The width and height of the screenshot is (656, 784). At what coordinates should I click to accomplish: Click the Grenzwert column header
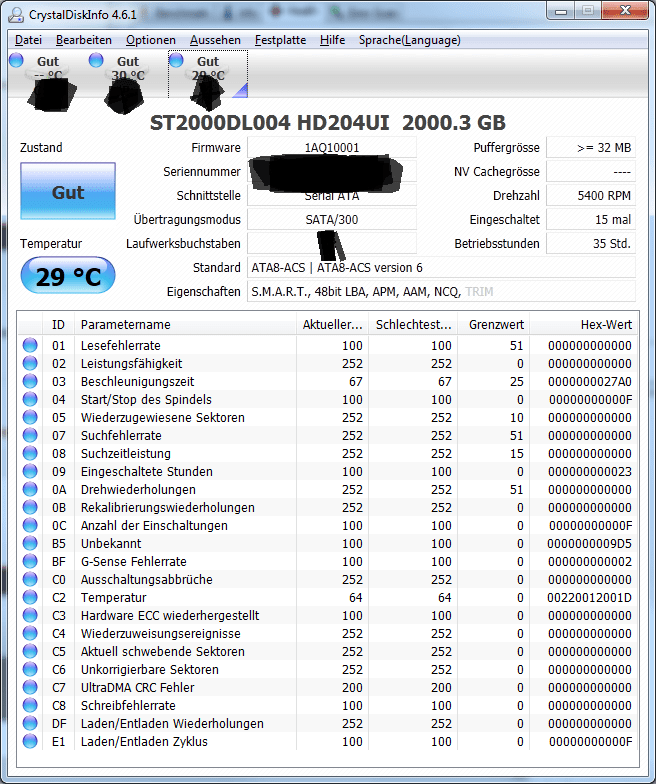coord(494,324)
